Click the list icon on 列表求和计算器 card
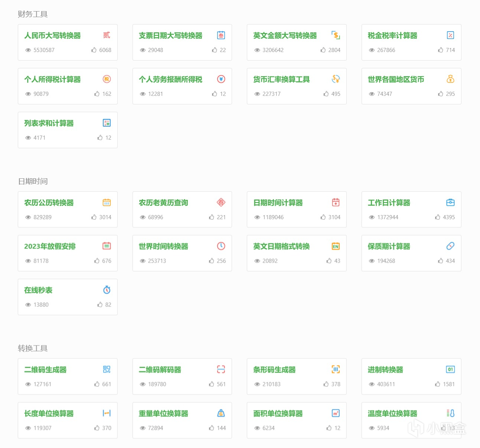Viewport: 480px width, 448px height. (107, 123)
